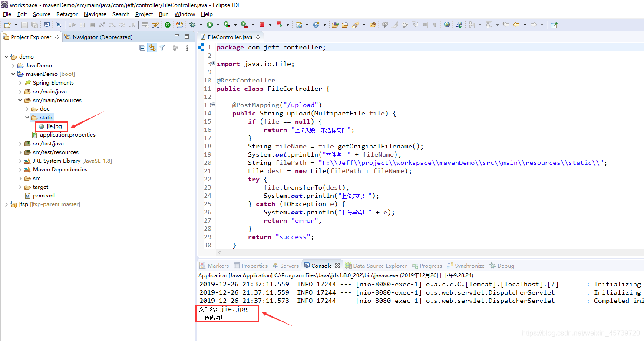
Task: Collapse upload method fold at line 13
Action: click(x=213, y=105)
